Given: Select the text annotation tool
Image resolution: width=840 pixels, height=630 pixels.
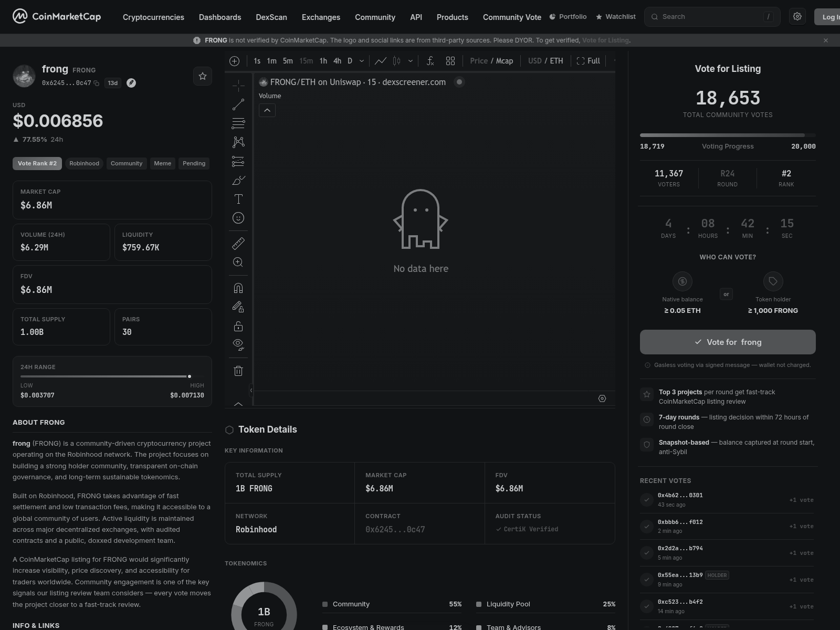Looking at the screenshot, I should pos(238,199).
